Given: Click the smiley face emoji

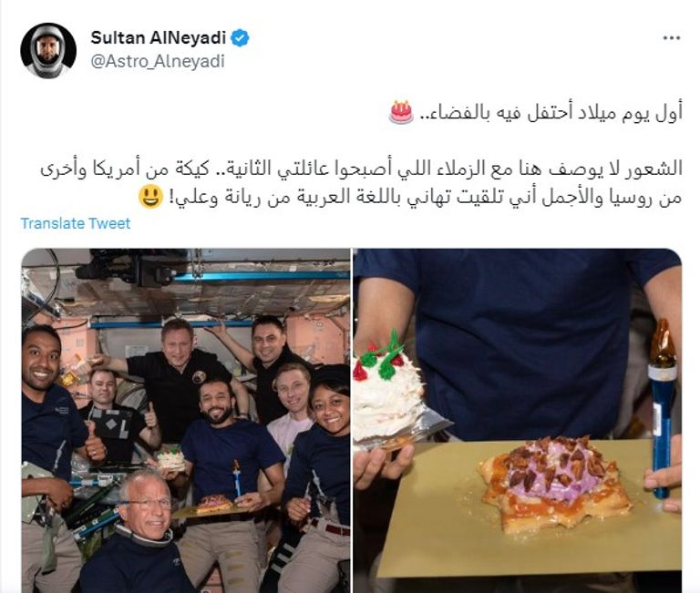Looking at the screenshot, I should point(150,198).
